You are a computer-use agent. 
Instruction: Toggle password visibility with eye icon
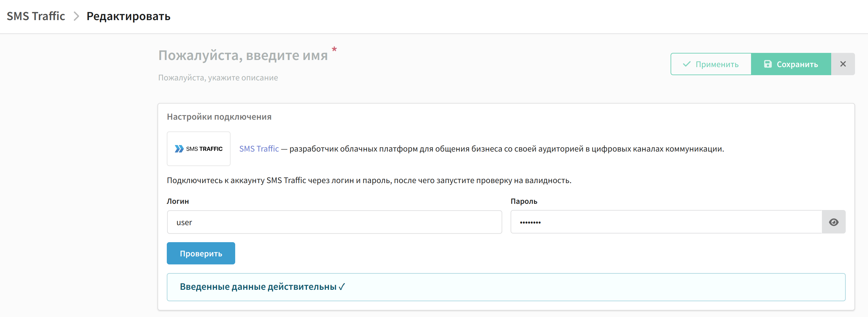[834, 222]
